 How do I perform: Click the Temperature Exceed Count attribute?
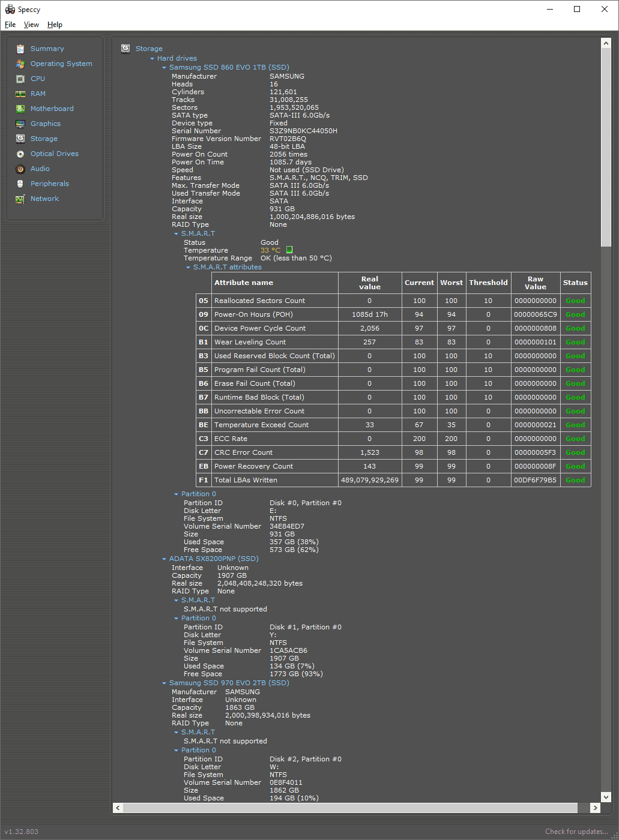pyautogui.click(x=261, y=425)
